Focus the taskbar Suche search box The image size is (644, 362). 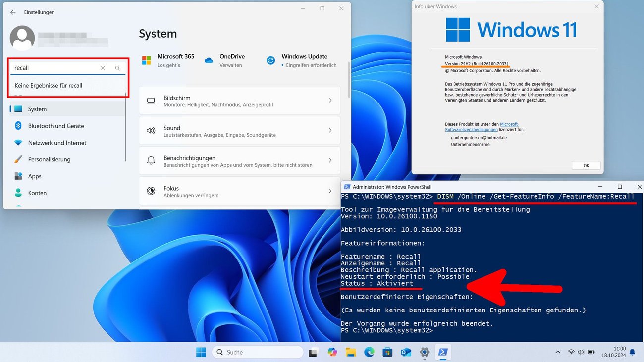[x=258, y=352]
